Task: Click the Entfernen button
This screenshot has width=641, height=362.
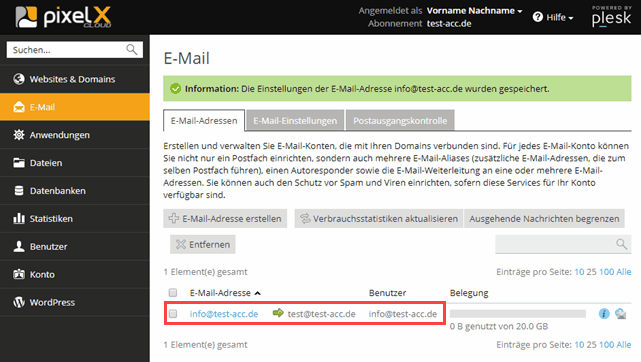Action: (203, 244)
